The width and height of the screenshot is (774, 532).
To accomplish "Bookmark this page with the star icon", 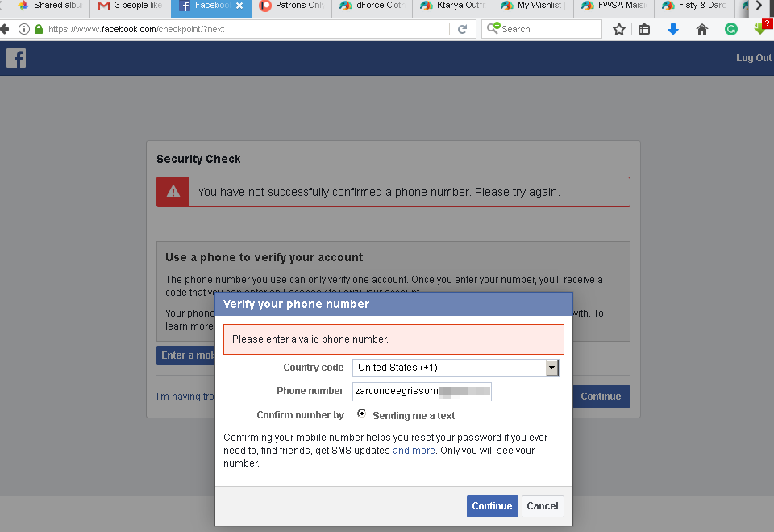I will click(619, 29).
